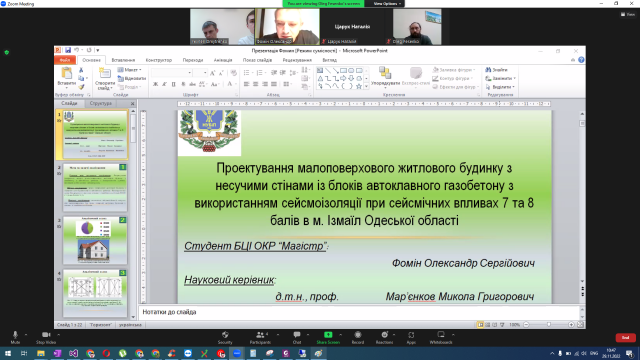Screen dimensions: 640x360
Task: Toggle text shadow formatting
Action: pos(183,84)
